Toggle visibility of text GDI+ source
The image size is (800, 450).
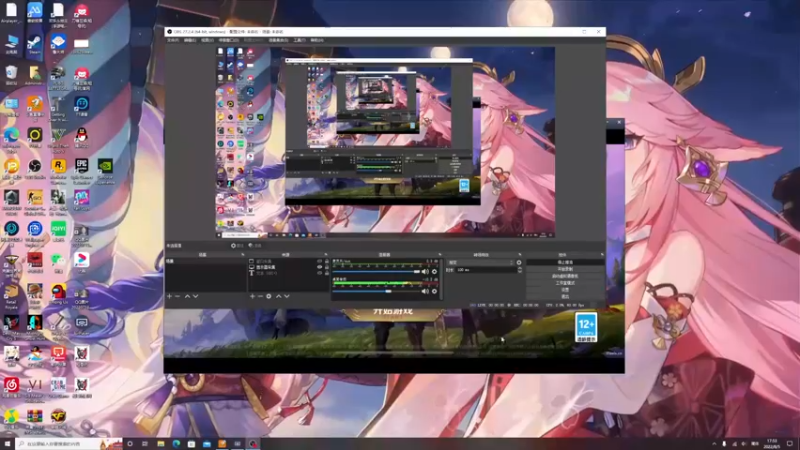coord(320,273)
